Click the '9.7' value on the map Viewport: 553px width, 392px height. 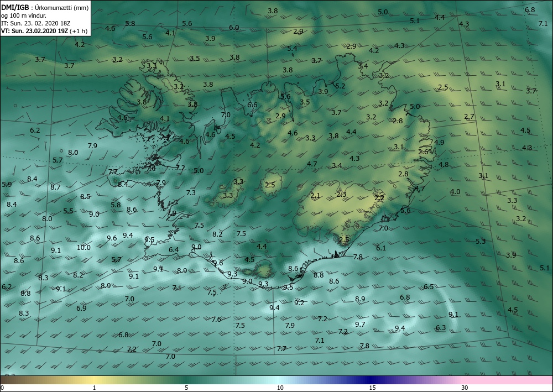pos(360,325)
